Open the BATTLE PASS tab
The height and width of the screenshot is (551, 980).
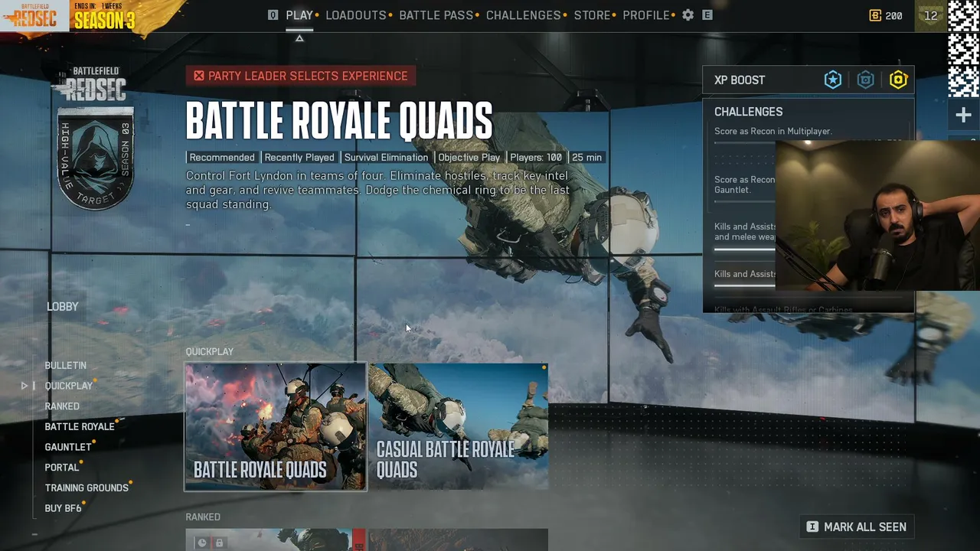436,15
